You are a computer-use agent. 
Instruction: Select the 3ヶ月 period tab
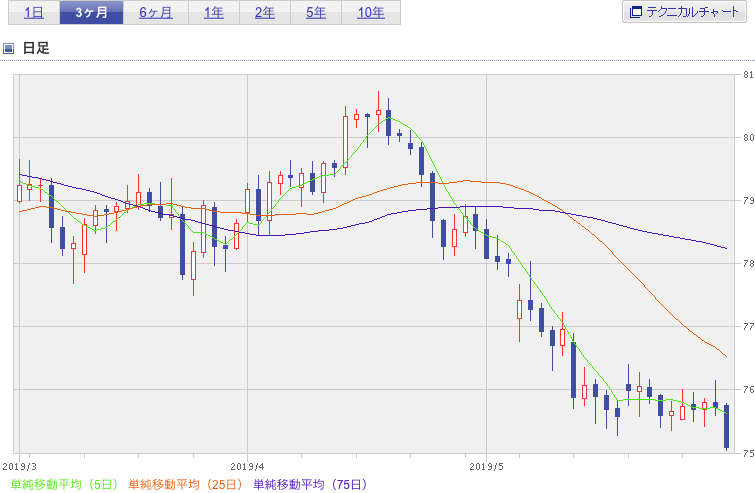(x=91, y=13)
